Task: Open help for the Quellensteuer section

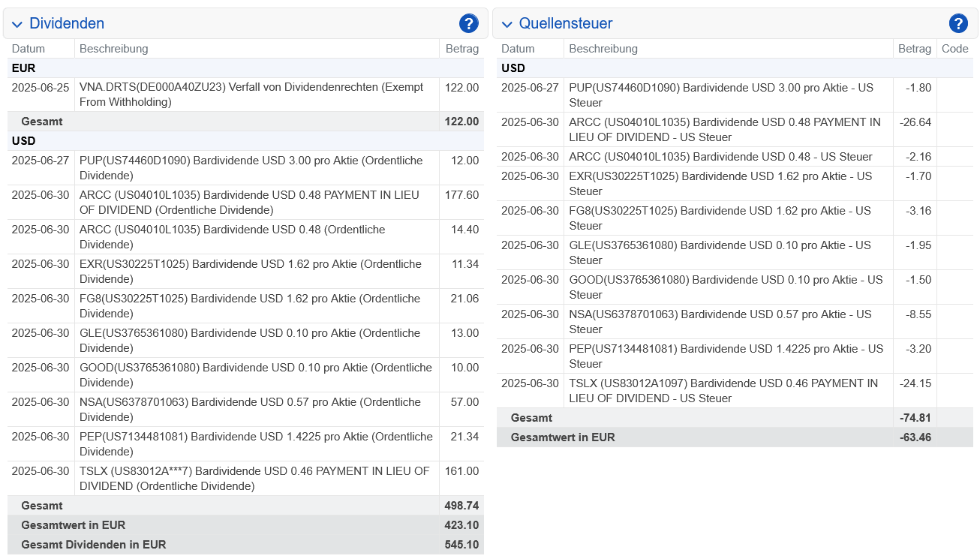Action: tap(957, 24)
